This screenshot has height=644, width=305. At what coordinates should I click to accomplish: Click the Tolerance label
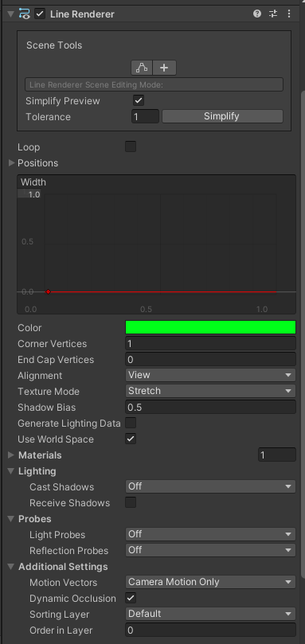click(48, 117)
